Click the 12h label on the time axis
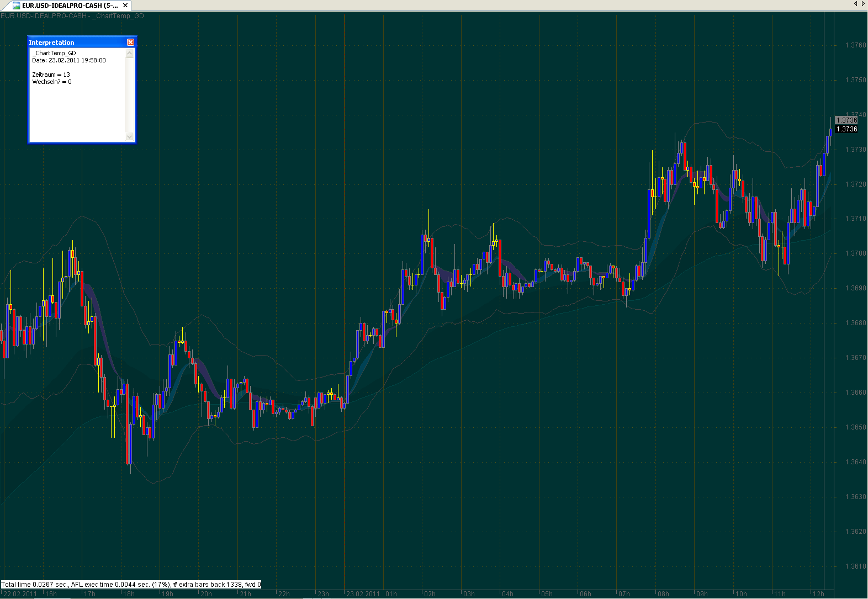Screen dimensions: 868x599 pos(818,594)
